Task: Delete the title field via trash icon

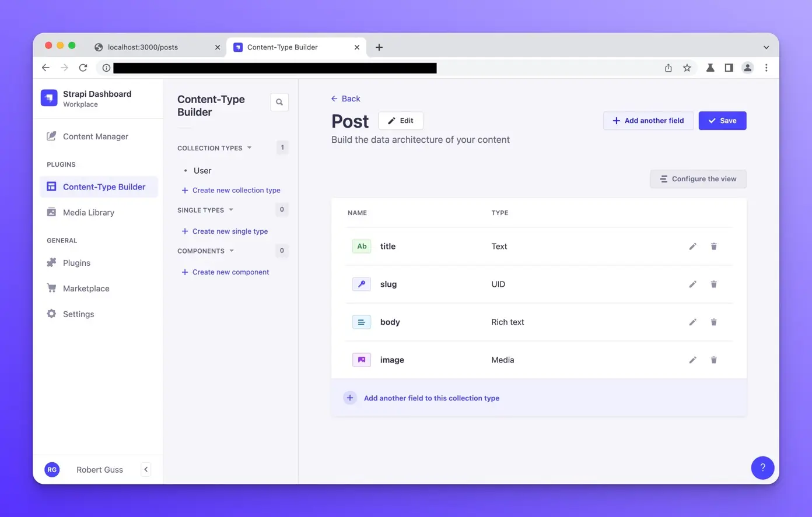Action: [713, 247]
